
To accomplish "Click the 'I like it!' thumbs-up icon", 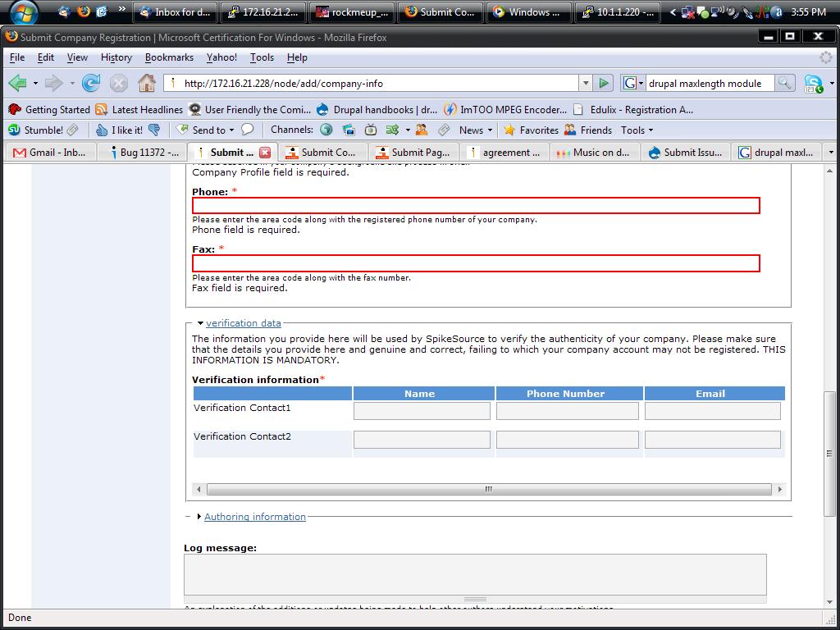I will (x=100, y=130).
